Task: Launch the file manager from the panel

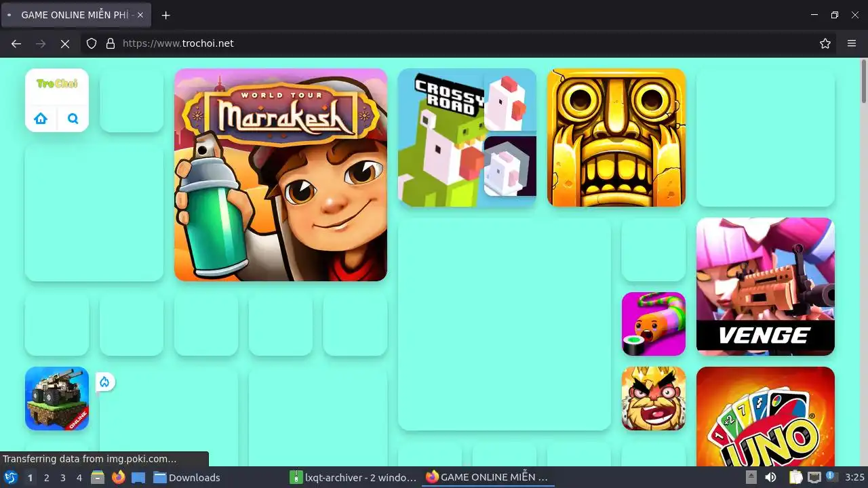Action: click(98, 477)
